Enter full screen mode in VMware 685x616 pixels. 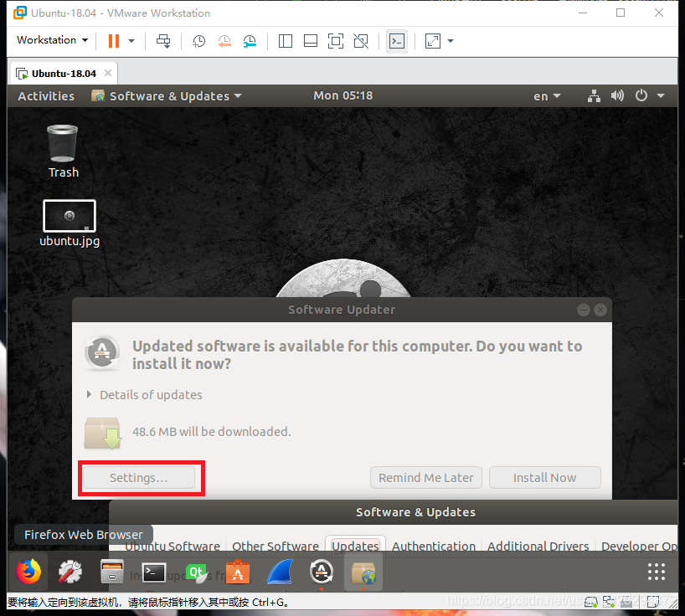336,41
